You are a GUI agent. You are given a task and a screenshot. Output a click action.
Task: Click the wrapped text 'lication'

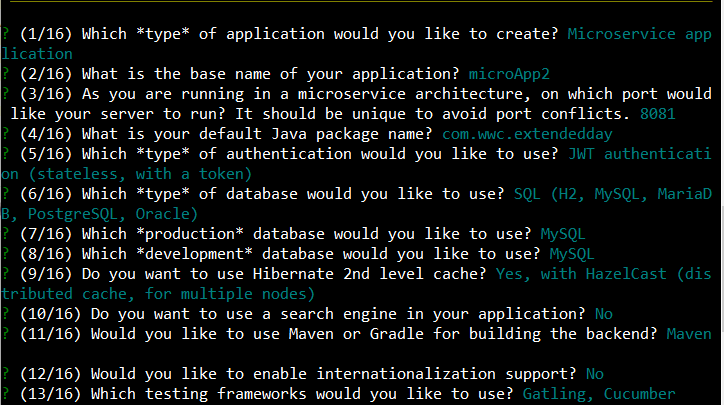(x=37, y=54)
